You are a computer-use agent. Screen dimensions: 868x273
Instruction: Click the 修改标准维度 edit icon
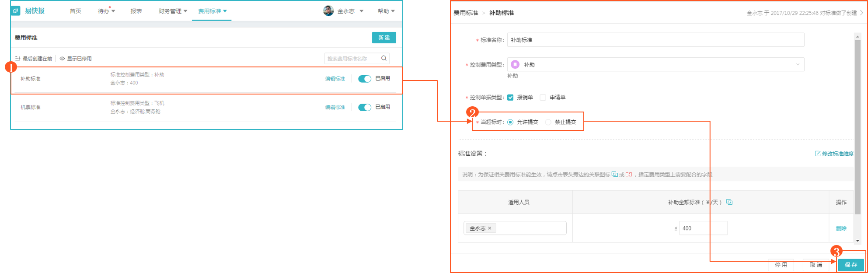click(817, 154)
